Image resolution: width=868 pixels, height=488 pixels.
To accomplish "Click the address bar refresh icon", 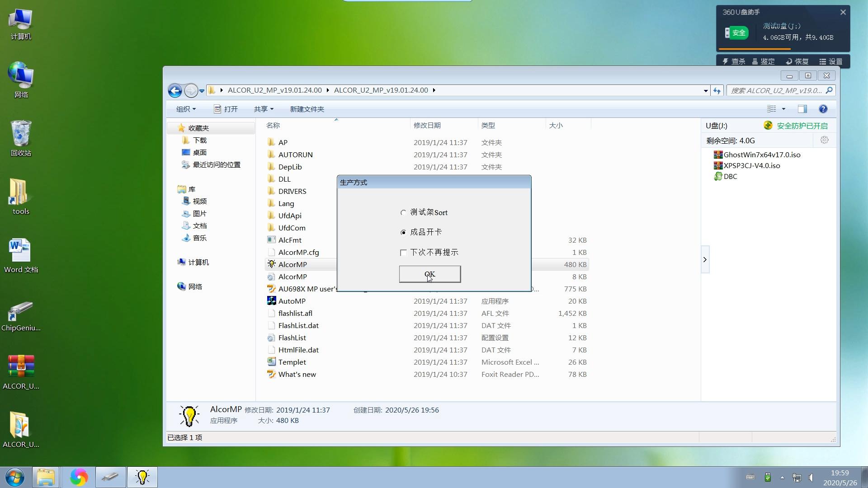I will (x=717, y=91).
